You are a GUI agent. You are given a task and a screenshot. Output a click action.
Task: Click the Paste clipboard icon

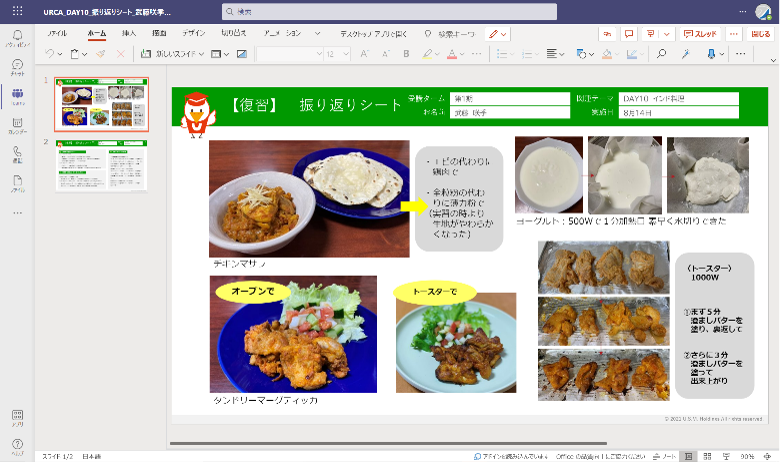pyautogui.click(x=75, y=54)
